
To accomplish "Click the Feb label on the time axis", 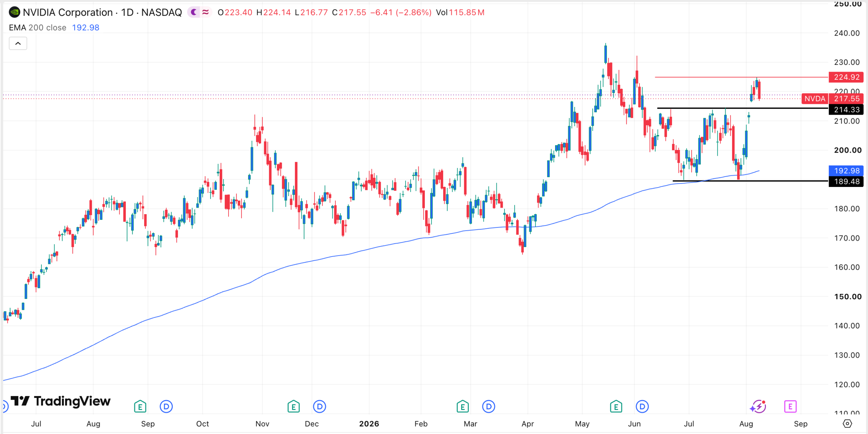I will coord(421,424).
